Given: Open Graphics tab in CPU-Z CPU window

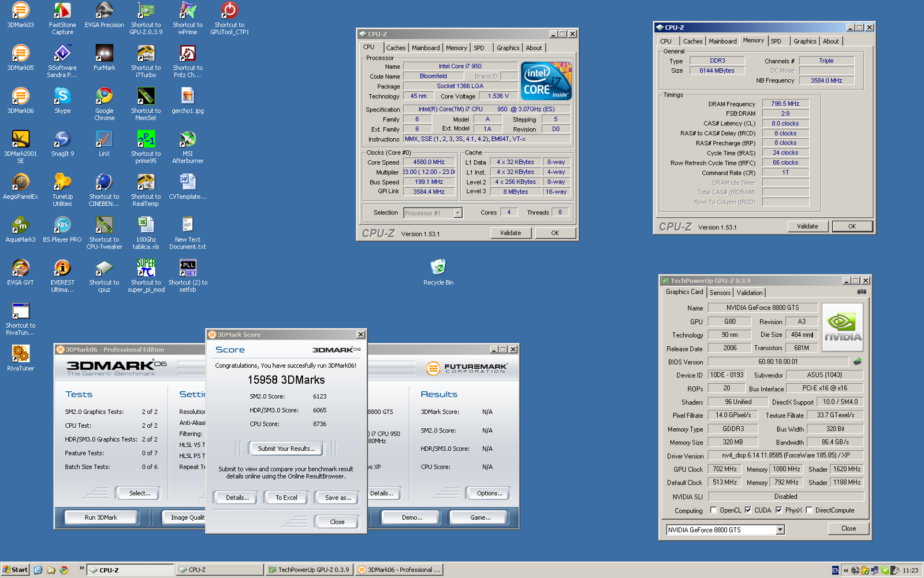Looking at the screenshot, I should click(508, 48).
